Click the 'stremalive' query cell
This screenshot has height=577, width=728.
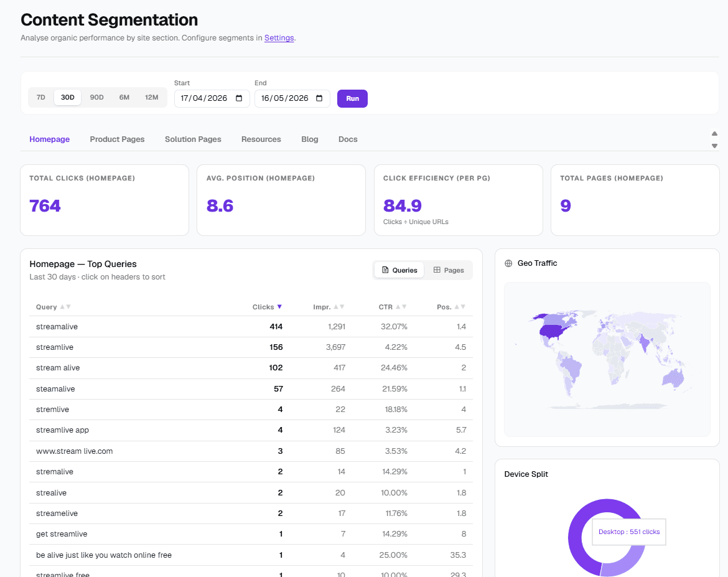(x=55, y=472)
